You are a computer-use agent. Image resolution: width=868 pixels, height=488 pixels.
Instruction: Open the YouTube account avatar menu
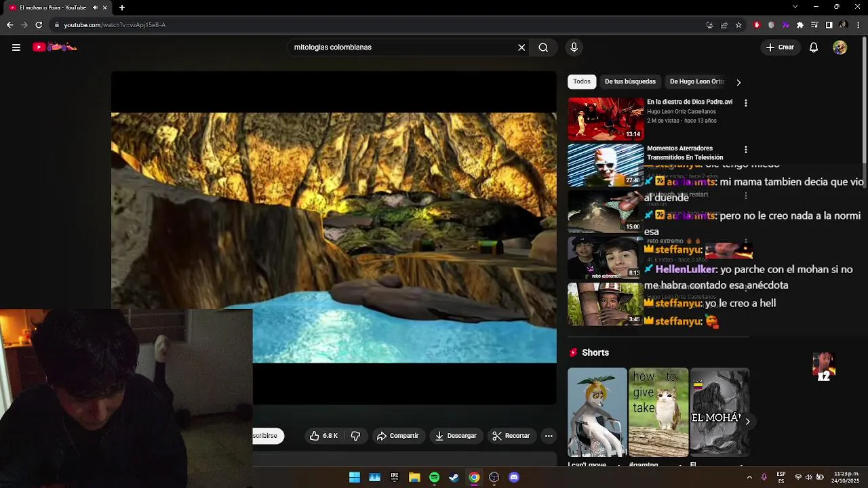tap(840, 47)
